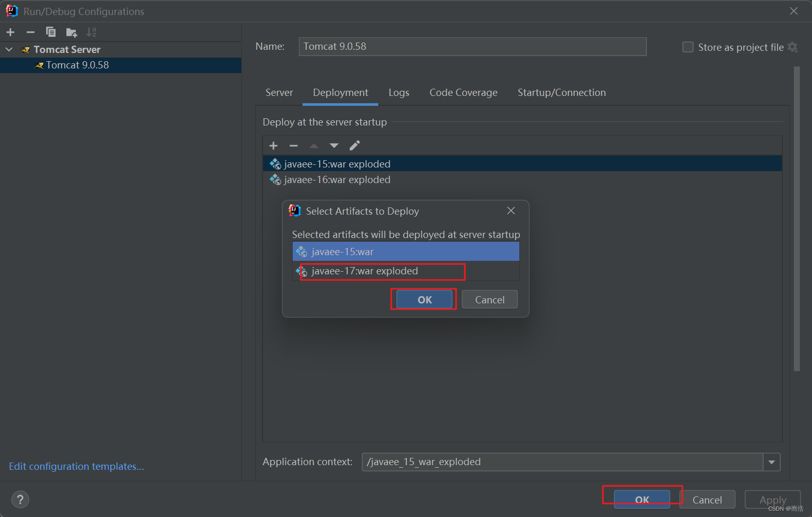This screenshot has width=812, height=517.
Task: Remove selected configuration with minus icon
Action: (31, 32)
